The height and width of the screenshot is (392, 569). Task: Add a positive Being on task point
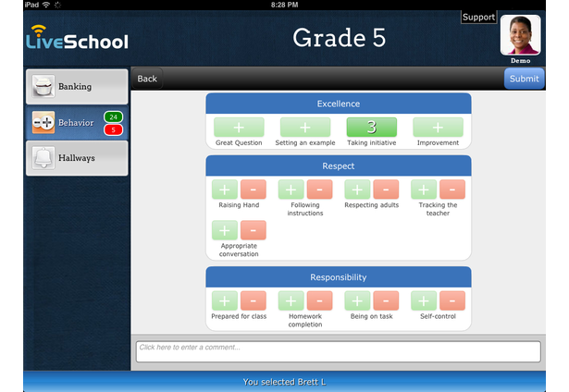click(357, 300)
